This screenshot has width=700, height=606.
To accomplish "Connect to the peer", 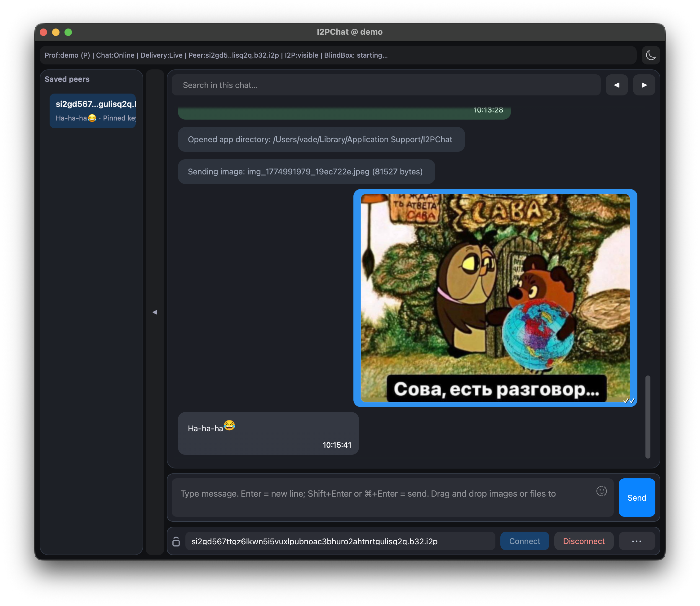I will click(525, 541).
